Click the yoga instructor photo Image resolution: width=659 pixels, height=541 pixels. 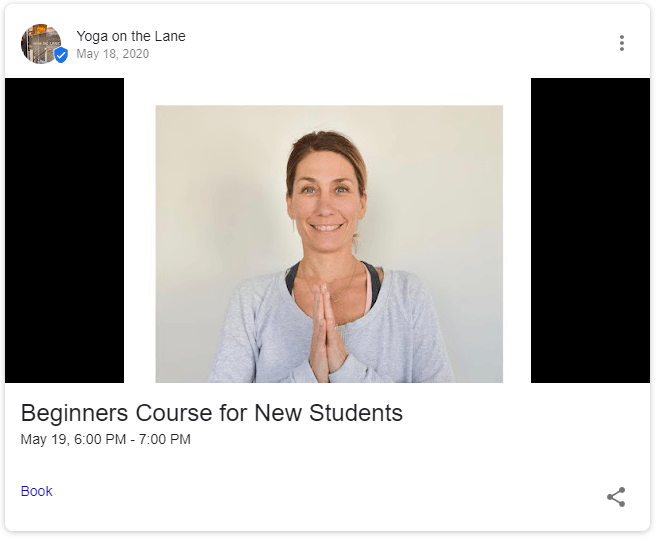[x=329, y=244]
